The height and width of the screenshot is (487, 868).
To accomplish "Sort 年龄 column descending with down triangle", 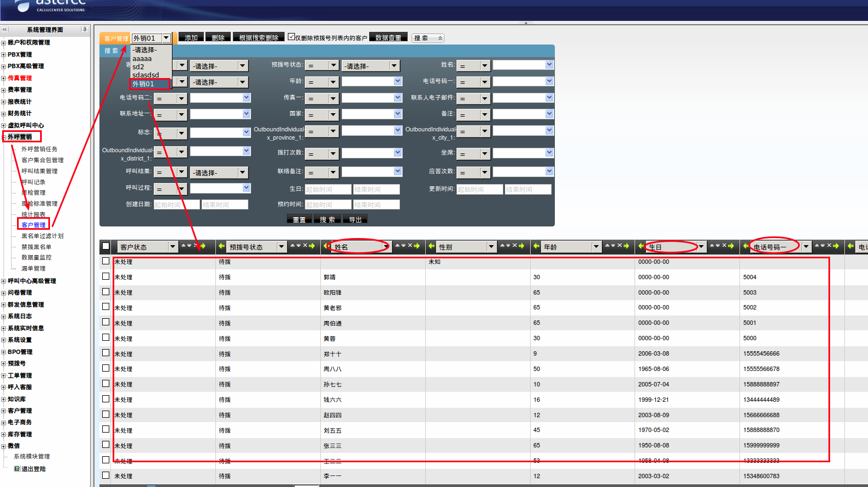I will click(x=613, y=246).
